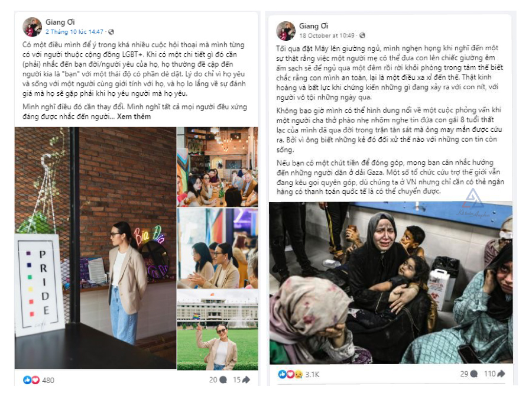Open comment bubble icon showing 20
The image size is (532, 396).
click(x=223, y=379)
